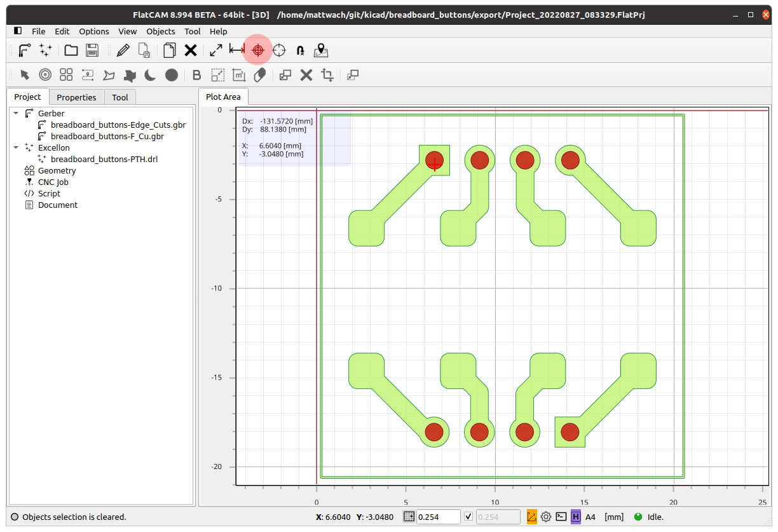Image resolution: width=778 pixels, height=532 pixels.
Task: Open the File menu
Action: (39, 31)
